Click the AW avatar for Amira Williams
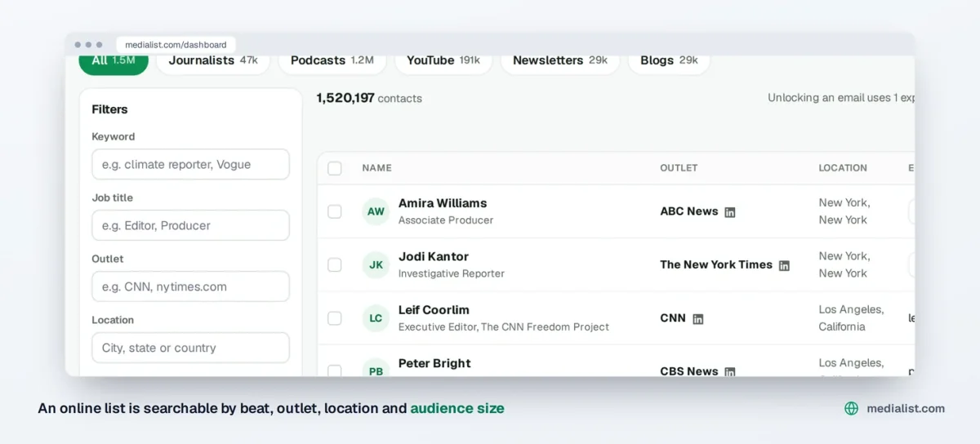This screenshot has width=980, height=444. pos(376,211)
